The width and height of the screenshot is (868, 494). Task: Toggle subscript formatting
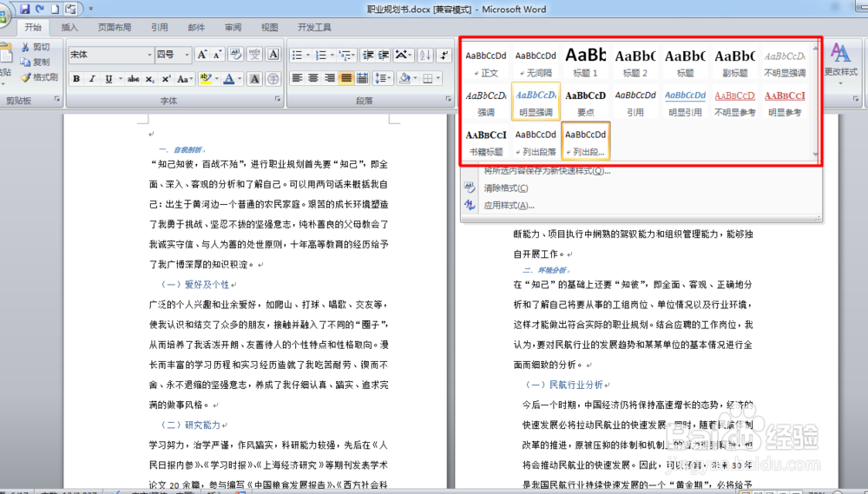coord(149,79)
